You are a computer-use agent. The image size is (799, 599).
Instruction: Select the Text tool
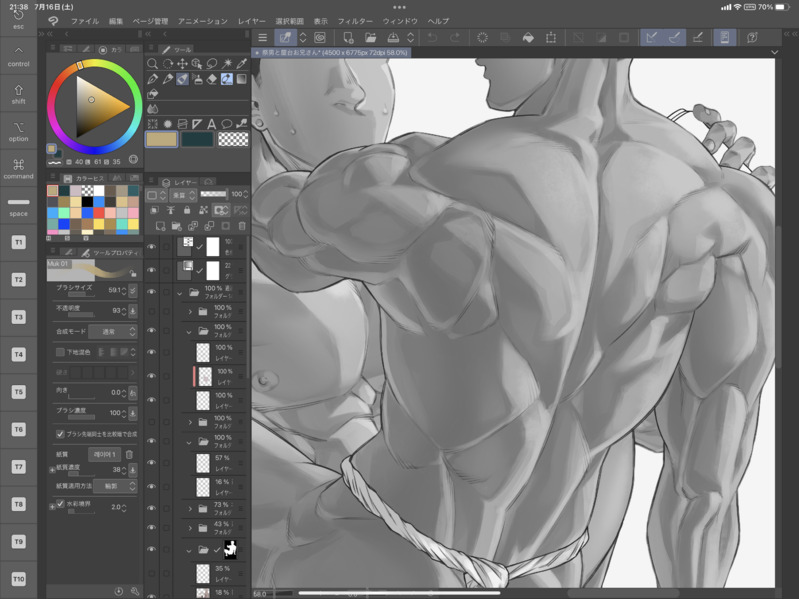tap(211, 124)
